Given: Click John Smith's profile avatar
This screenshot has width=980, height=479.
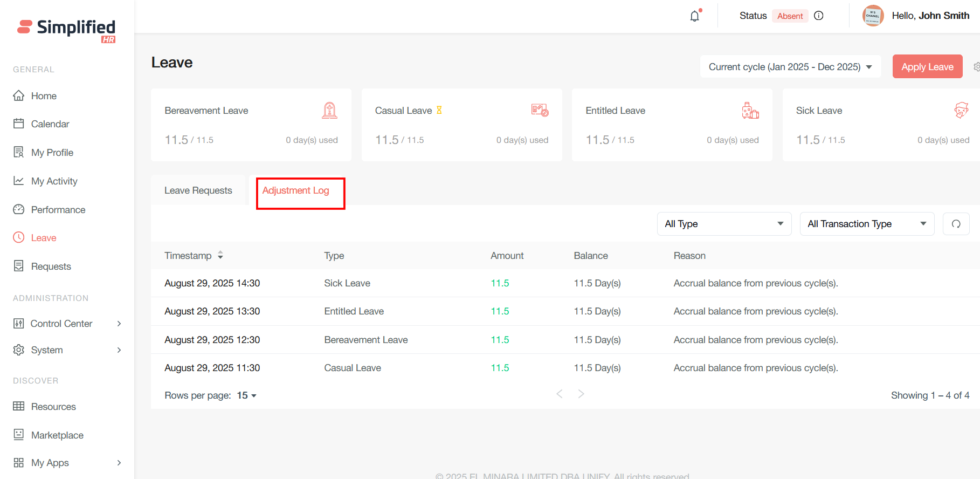Looking at the screenshot, I should pyautogui.click(x=873, y=16).
